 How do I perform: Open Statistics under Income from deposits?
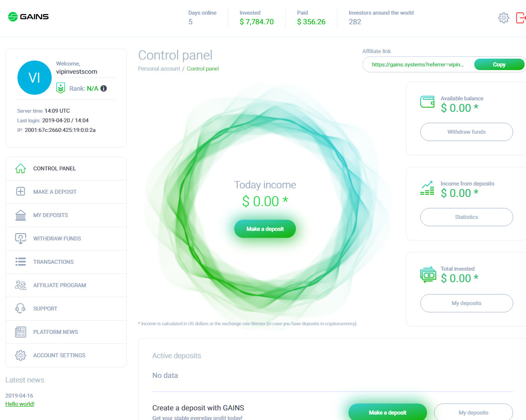(x=466, y=217)
